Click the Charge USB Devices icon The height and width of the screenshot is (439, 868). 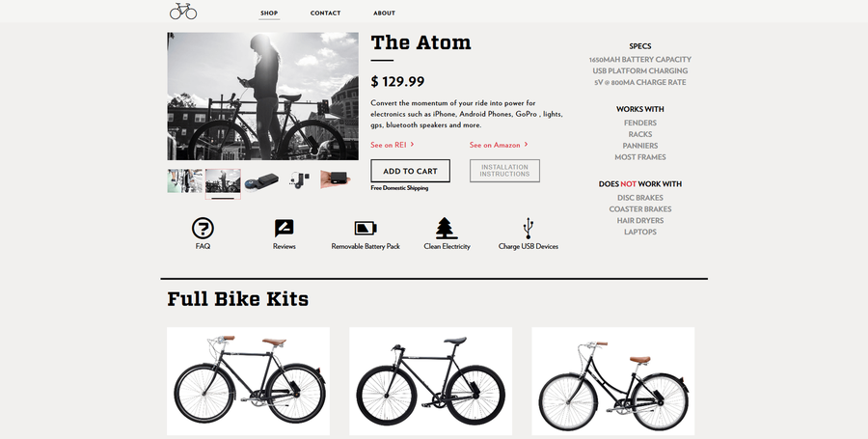click(529, 228)
